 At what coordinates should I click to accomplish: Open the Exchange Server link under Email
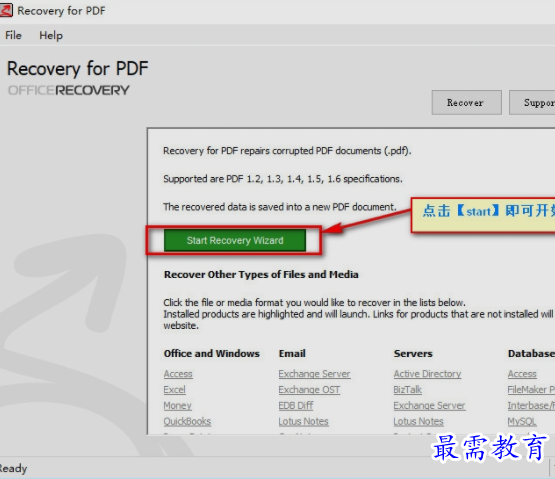click(314, 374)
